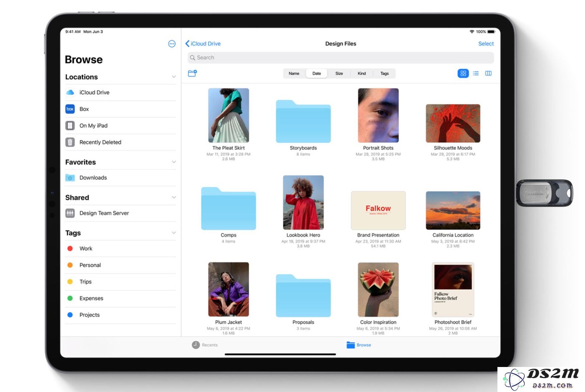Open the ellipsis more options menu

click(172, 44)
